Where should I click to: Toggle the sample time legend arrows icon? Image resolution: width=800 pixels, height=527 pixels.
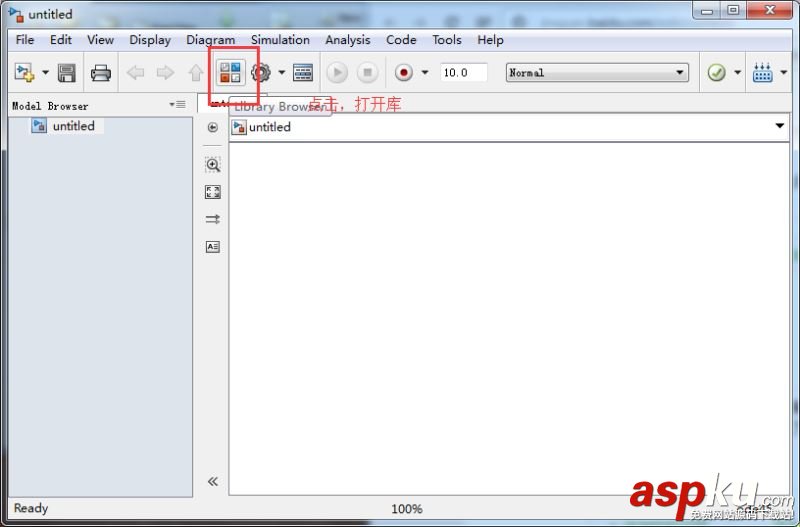coord(213,219)
